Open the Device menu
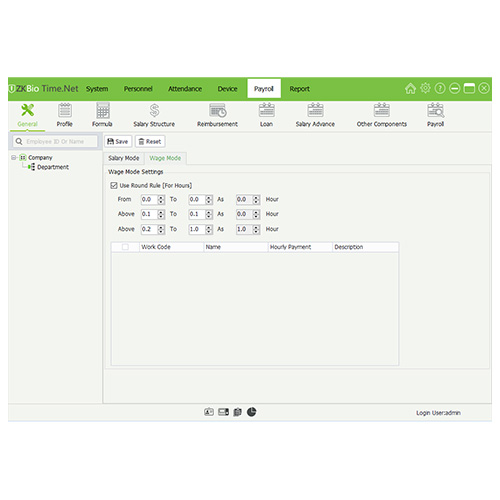Screen dimensions: 500x500 228,89
